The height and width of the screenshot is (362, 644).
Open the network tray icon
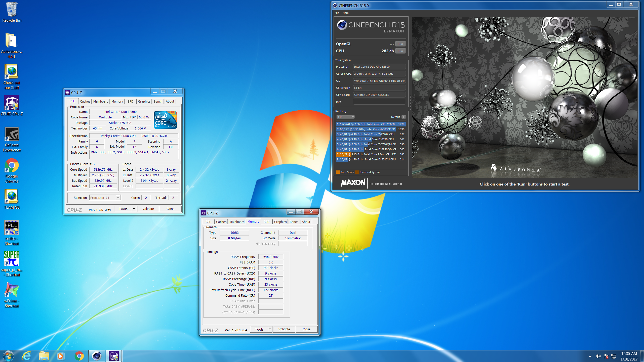(x=614, y=356)
